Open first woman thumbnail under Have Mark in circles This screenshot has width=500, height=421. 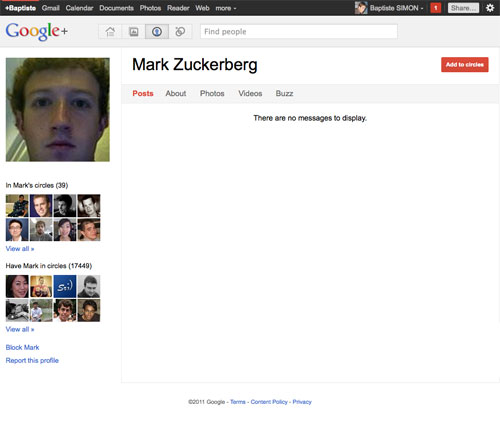point(17,286)
